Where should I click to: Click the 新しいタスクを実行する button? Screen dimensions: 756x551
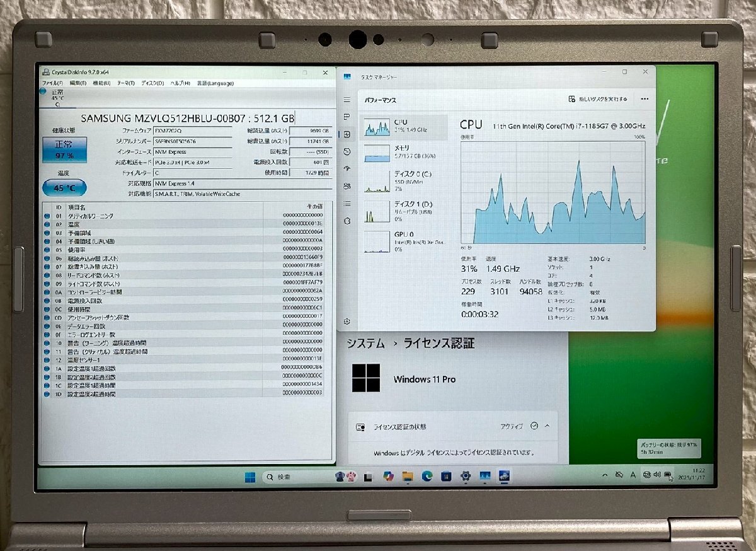coord(598,99)
